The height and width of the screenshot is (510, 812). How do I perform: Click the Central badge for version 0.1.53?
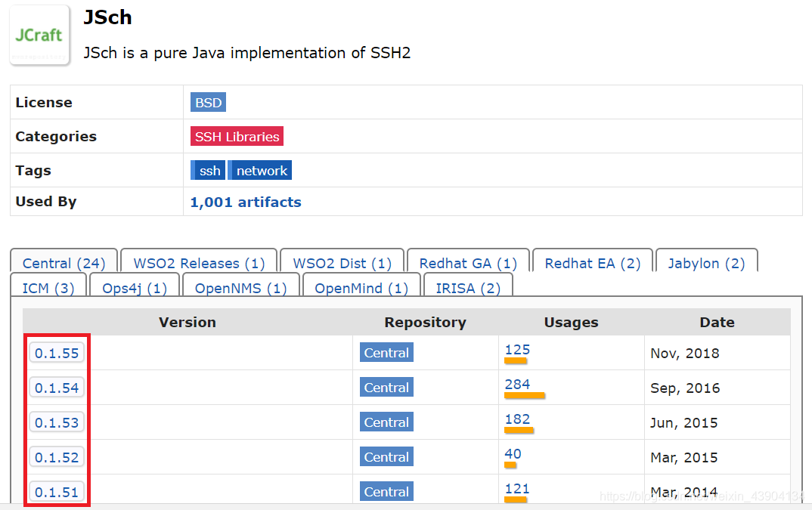coord(386,422)
